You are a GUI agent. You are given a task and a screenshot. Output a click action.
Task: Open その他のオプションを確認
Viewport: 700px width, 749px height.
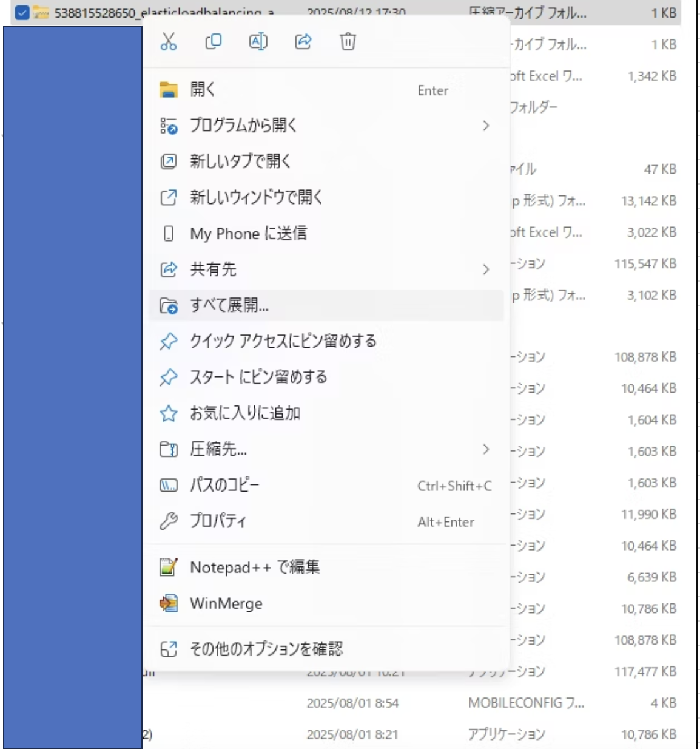[x=326, y=649]
